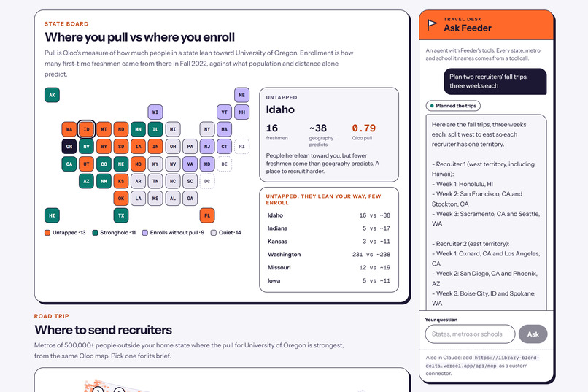The image size is (588, 392).
Task: Expand the Planned the trips status pill
Action: [453, 106]
